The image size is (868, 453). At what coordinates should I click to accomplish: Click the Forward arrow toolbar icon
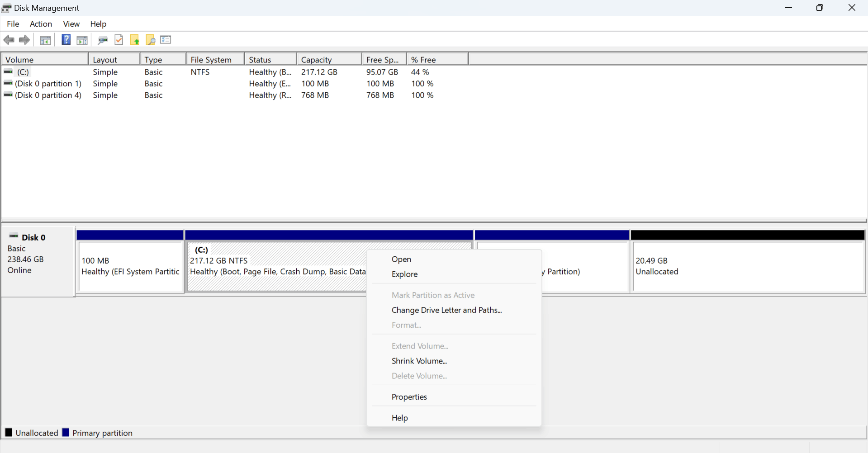tap(24, 40)
